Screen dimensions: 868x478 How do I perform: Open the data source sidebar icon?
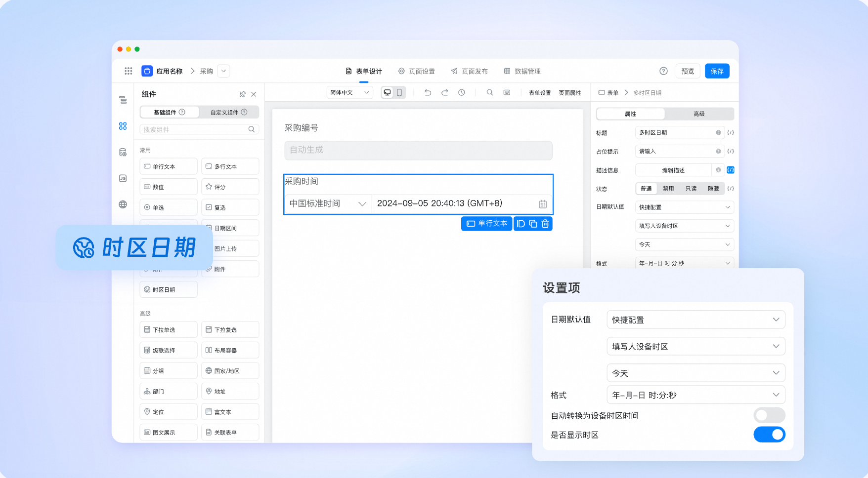123,152
